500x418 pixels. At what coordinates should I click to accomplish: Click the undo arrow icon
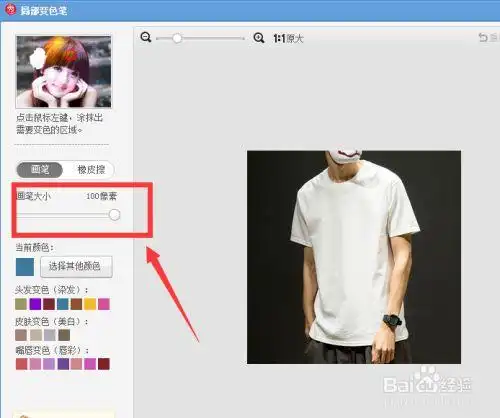[x=483, y=37]
